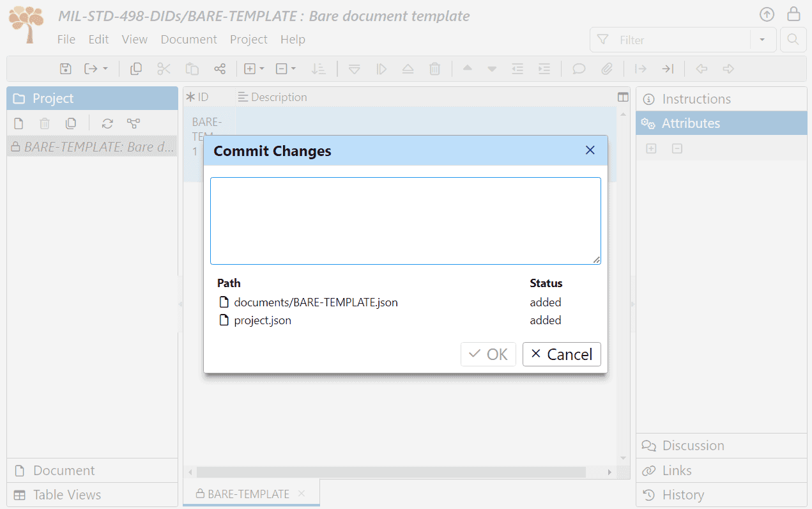812x509 pixels.
Task: Click the upload circle arrow icon
Action: point(767,15)
